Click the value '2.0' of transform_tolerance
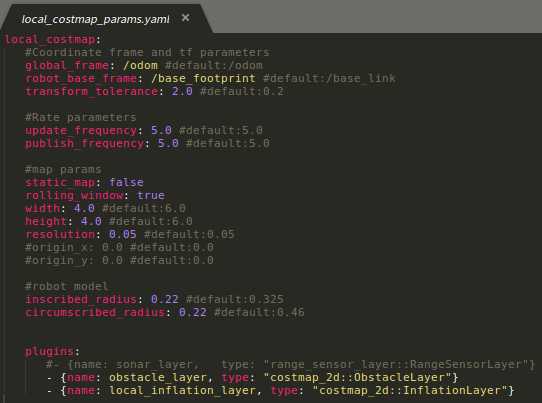Screen dimensions: 542x403 click(182, 91)
